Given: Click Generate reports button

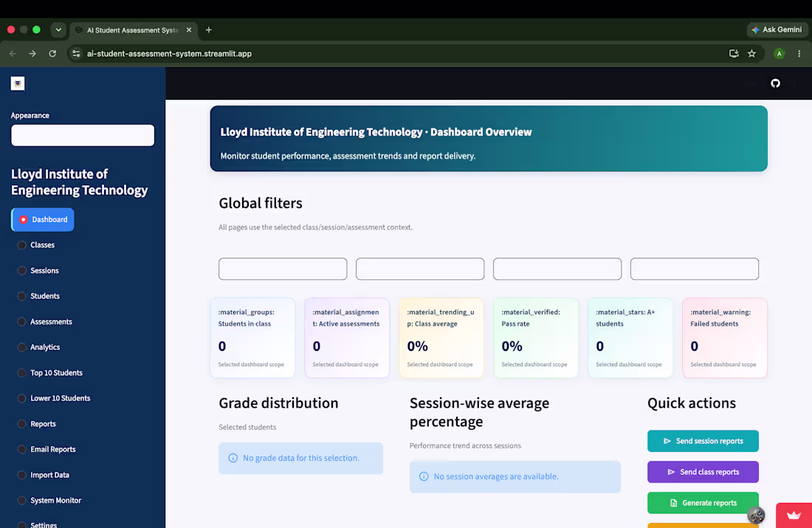Looking at the screenshot, I should click(703, 503).
